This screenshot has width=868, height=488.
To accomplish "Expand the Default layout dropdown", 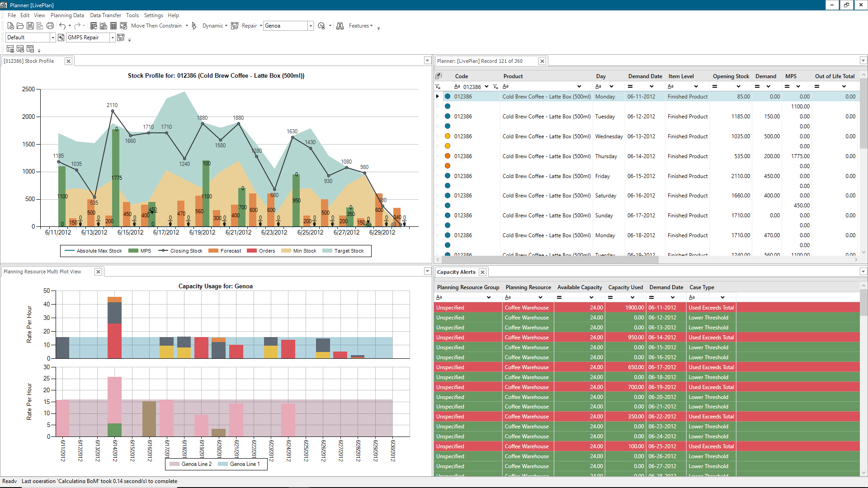I will (53, 38).
